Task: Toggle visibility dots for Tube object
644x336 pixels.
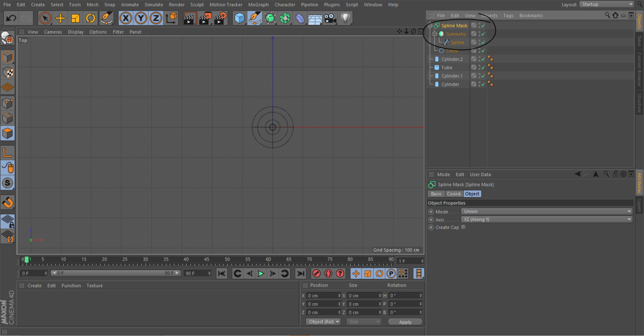Action: coord(479,67)
